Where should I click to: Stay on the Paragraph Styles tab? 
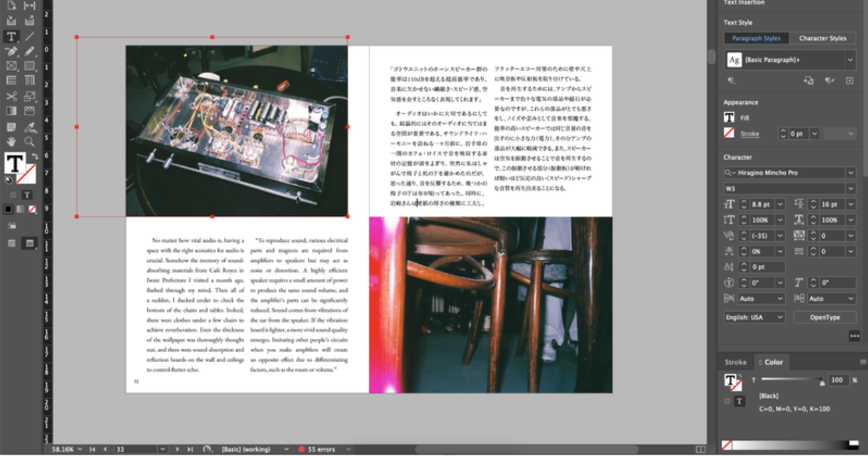(x=757, y=38)
